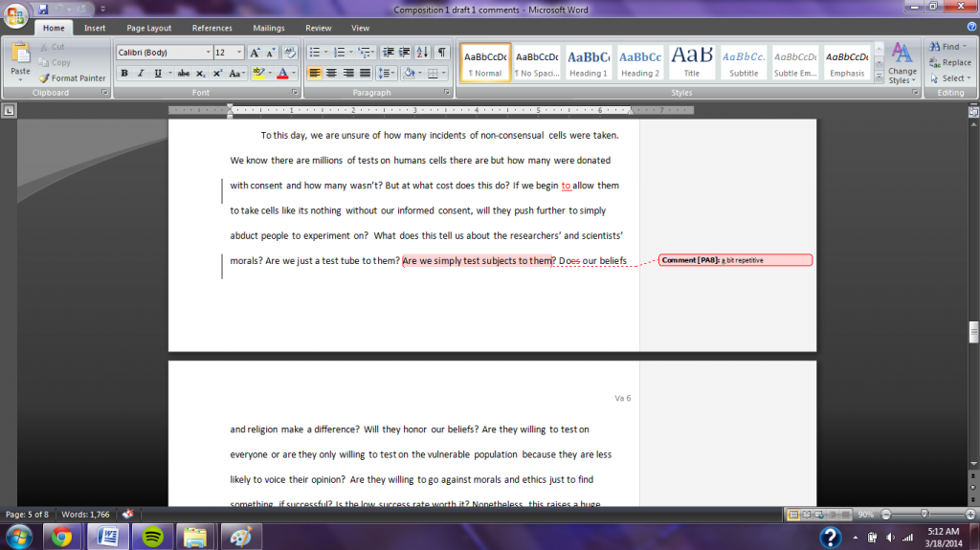Open the Change Styles dropdown
This screenshot has height=550, width=980.
(902, 63)
